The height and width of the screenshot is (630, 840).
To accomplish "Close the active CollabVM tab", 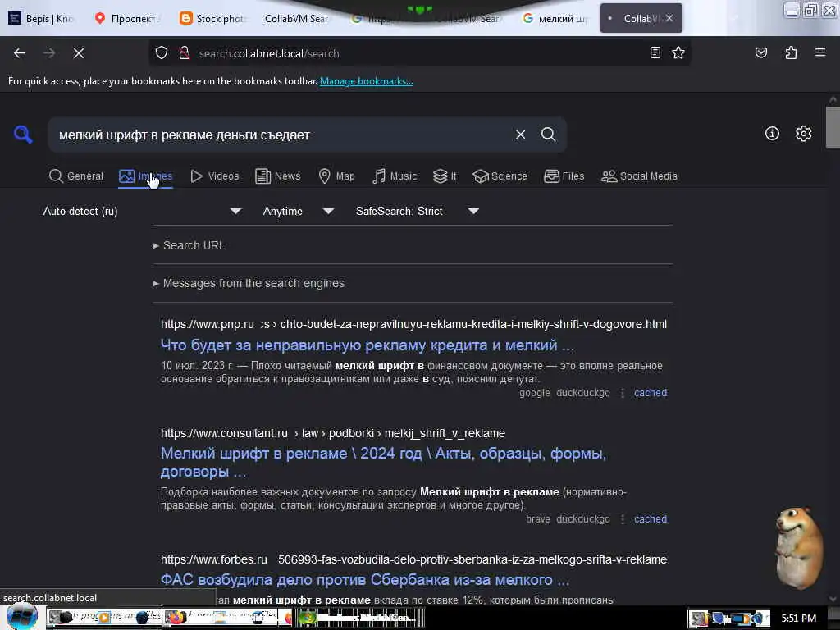I will [x=669, y=18].
